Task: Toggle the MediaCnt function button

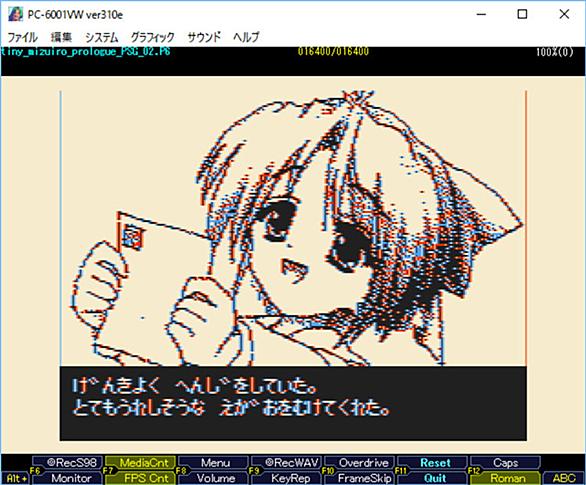Action: 141,463
